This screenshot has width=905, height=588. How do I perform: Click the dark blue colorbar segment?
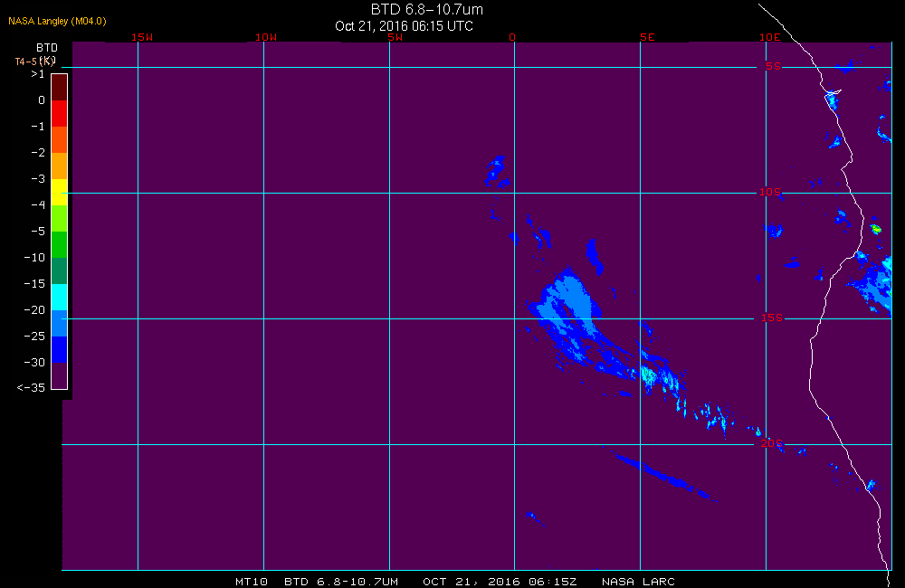[60, 350]
